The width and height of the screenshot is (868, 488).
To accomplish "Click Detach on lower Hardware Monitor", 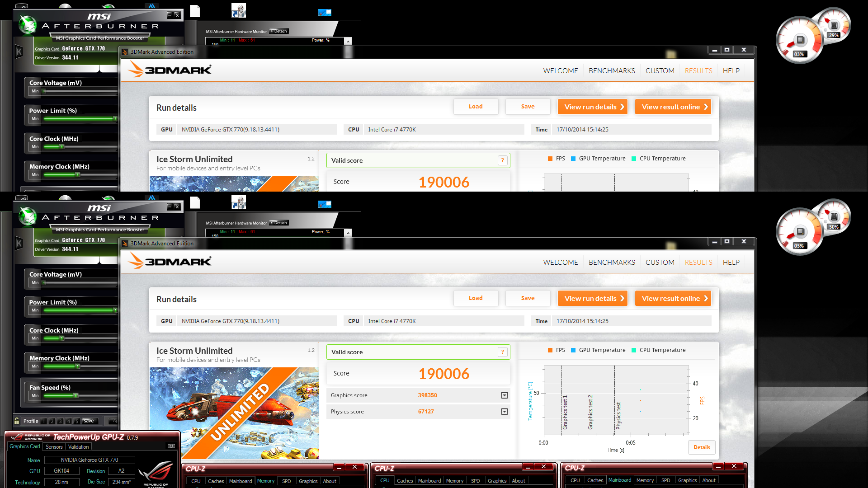I will pos(279,223).
